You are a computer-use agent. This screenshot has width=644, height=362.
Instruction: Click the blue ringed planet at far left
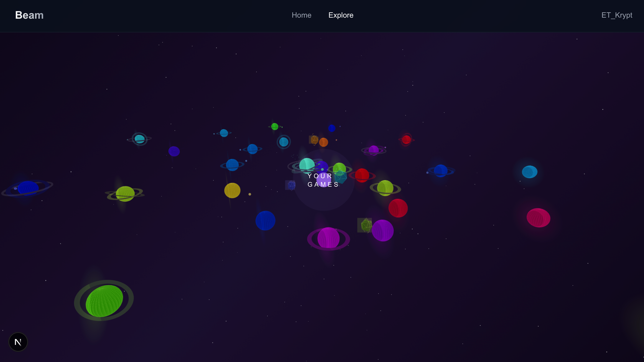[28, 188]
